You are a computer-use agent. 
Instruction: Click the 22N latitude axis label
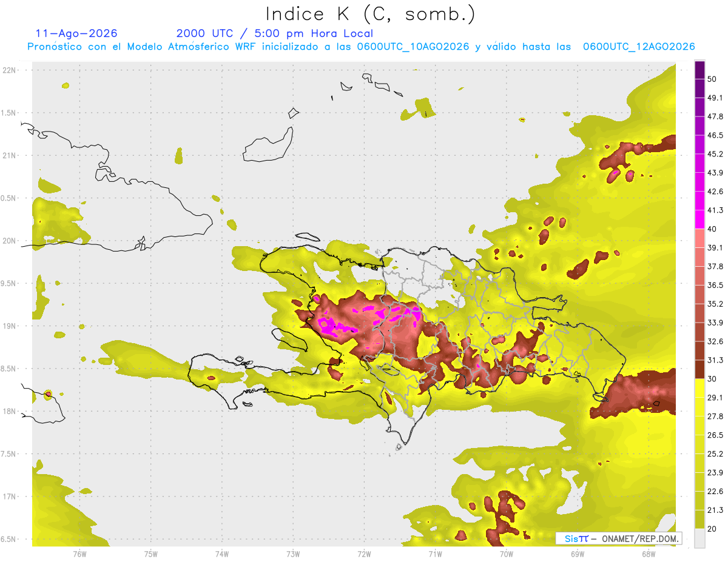tap(10, 70)
